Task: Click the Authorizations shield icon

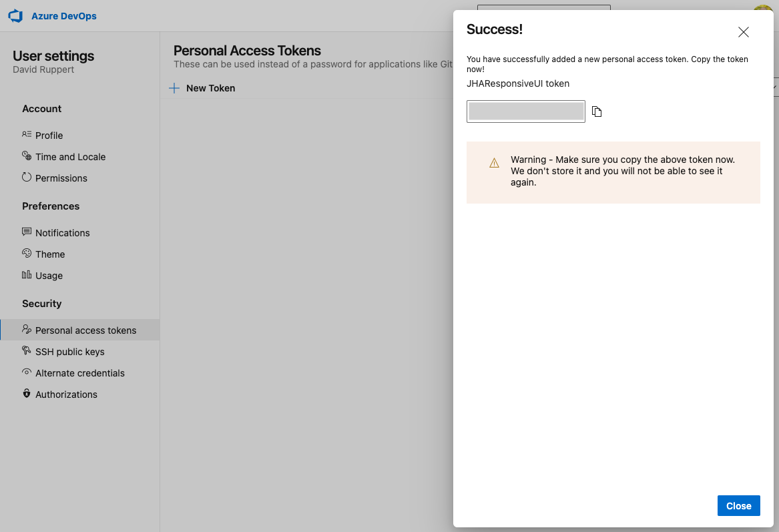Action: tap(27, 394)
